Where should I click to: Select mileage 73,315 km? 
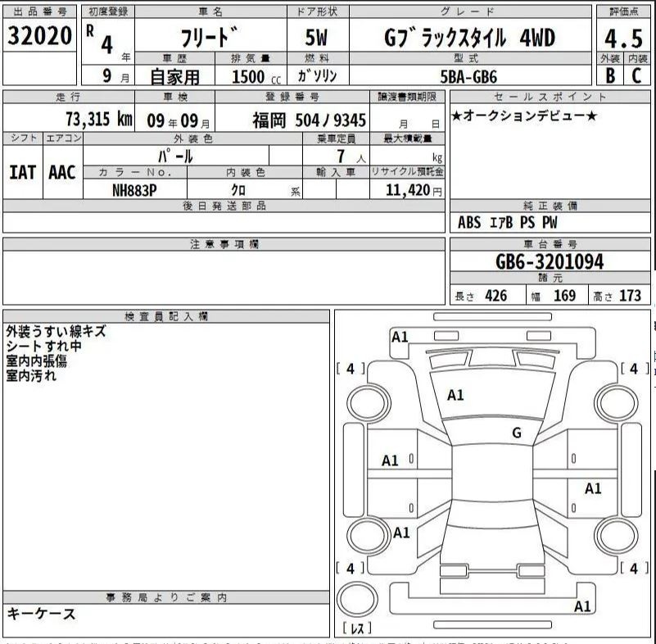(99, 120)
